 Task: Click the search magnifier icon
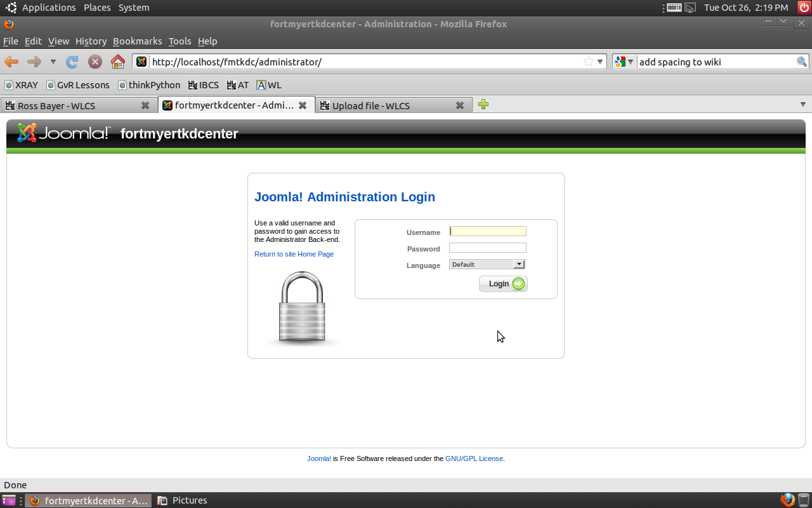pos(802,62)
